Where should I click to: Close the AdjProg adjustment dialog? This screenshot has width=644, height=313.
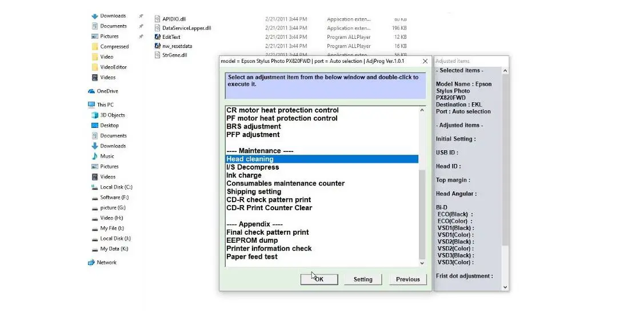[x=425, y=61]
